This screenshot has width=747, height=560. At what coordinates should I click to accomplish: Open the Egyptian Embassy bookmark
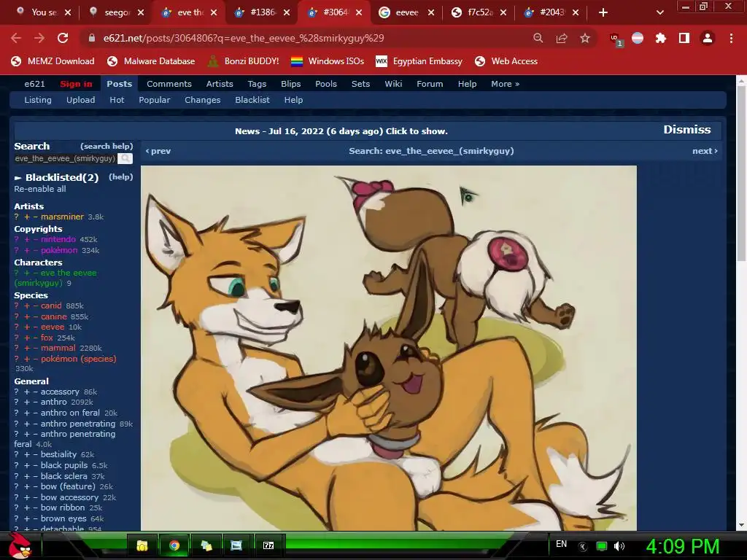[x=419, y=61]
